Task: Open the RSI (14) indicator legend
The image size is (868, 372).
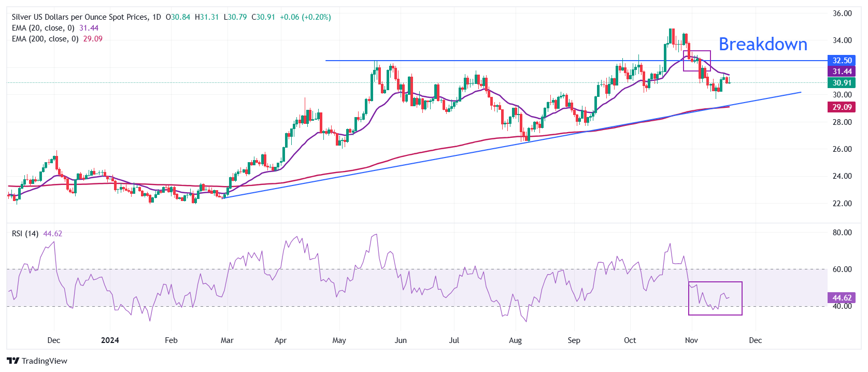Action: coord(25,234)
